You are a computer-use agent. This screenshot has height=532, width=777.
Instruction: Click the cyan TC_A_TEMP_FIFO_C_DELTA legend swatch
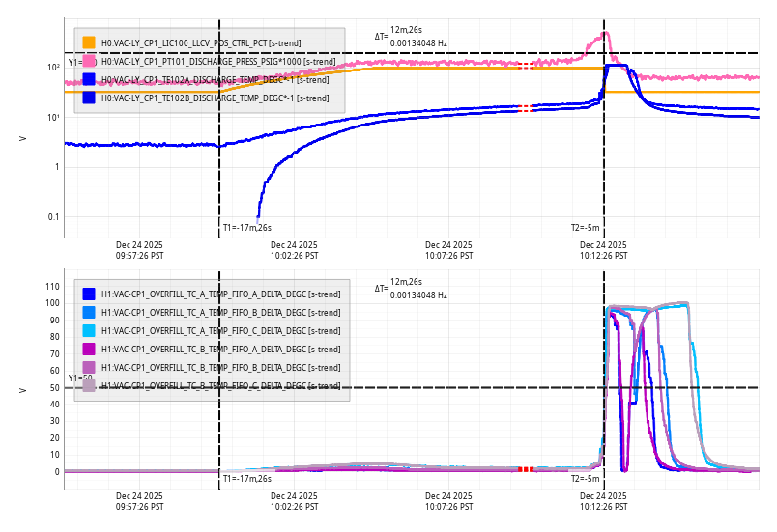[x=89, y=331]
